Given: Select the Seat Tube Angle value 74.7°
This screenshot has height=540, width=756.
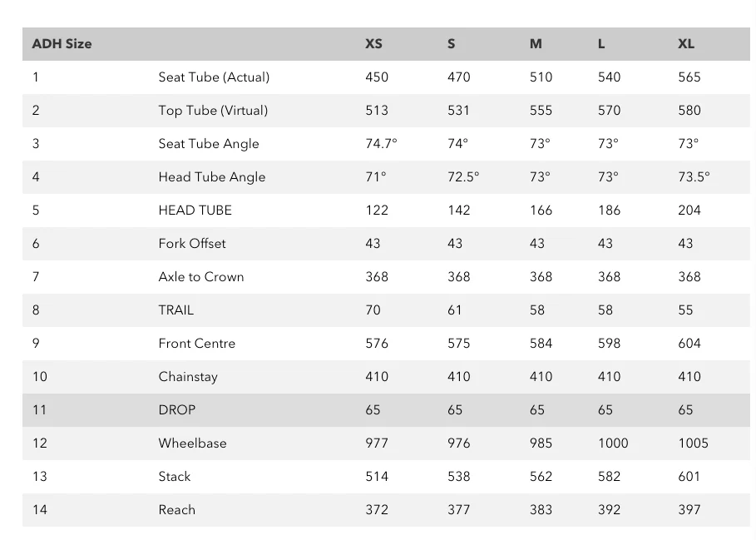Looking at the screenshot, I should pyautogui.click(x=381, y=143).
